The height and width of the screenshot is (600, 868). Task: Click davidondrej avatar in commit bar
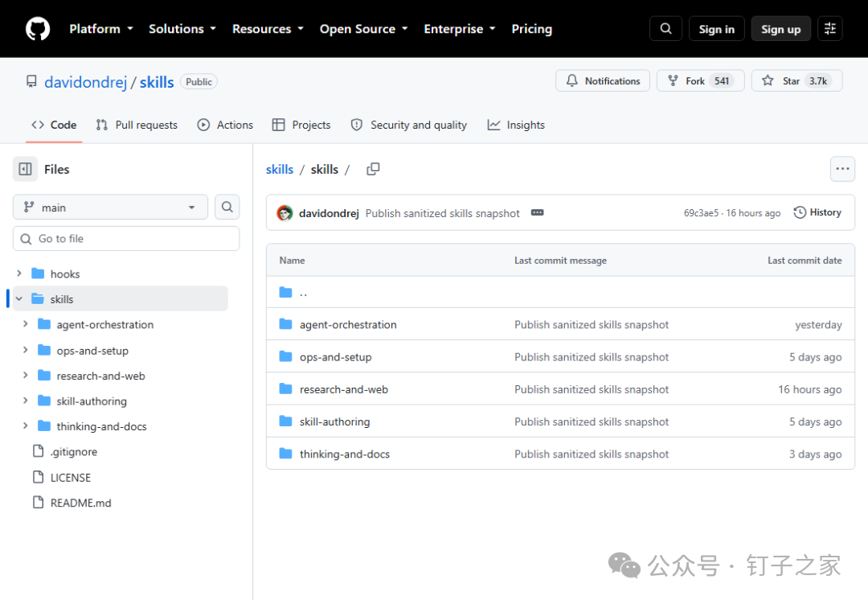[x=285, y=213]
